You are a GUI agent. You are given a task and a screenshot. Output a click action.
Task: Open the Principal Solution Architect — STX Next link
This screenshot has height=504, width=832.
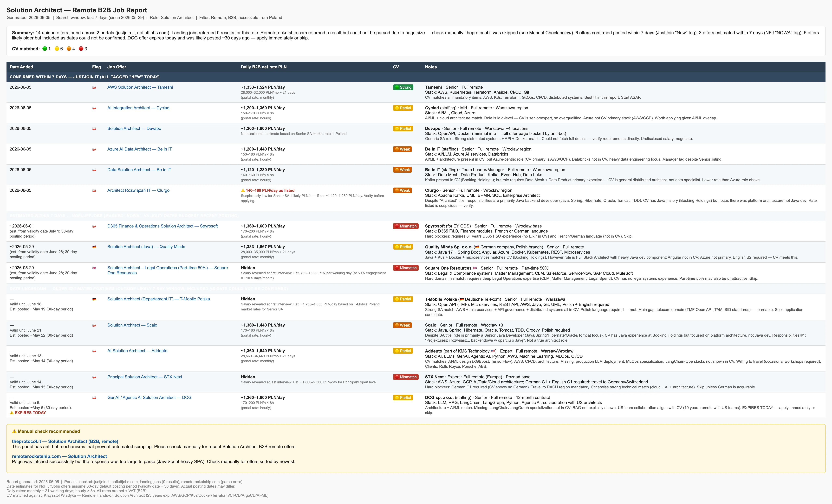(144, 377)
